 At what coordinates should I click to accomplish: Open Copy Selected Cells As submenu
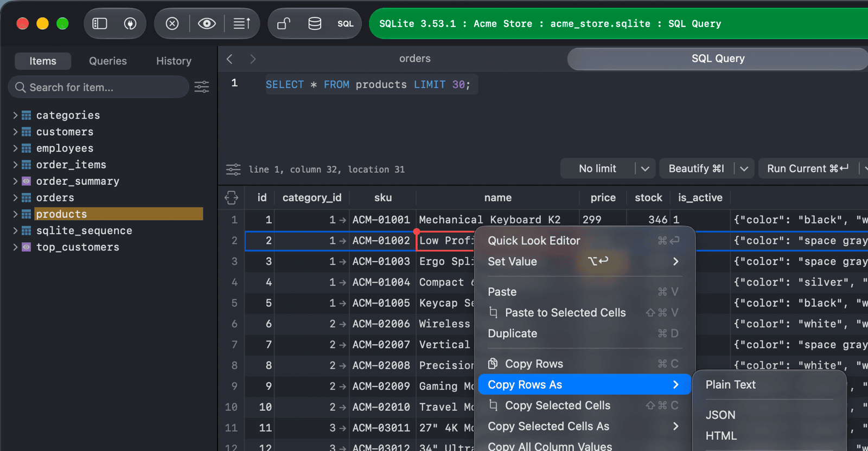(x=584, y=426)
